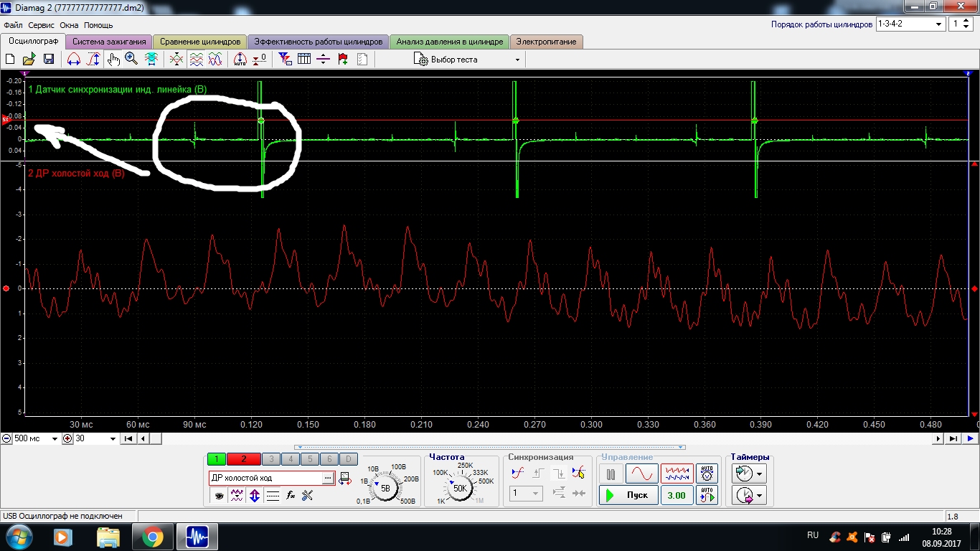The height and width of the screenshot is (551, 980).
Task: Click the pause control button
Action: point(611,474)
